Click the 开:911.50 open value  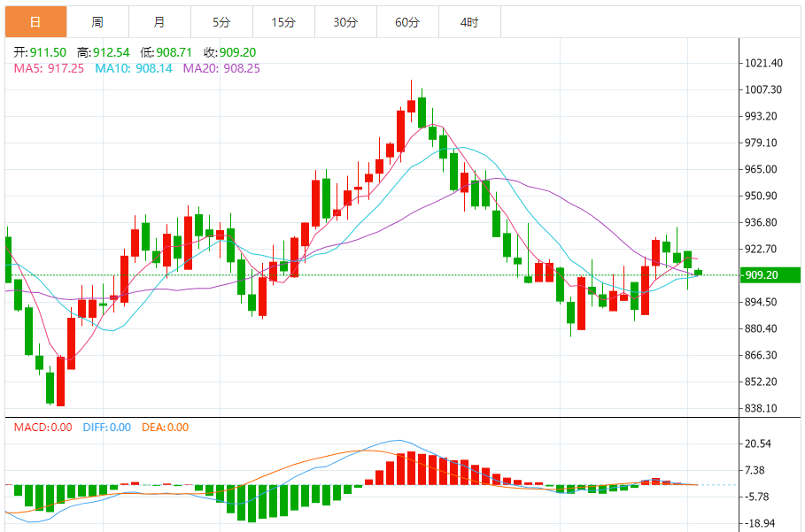coord(40,52)
